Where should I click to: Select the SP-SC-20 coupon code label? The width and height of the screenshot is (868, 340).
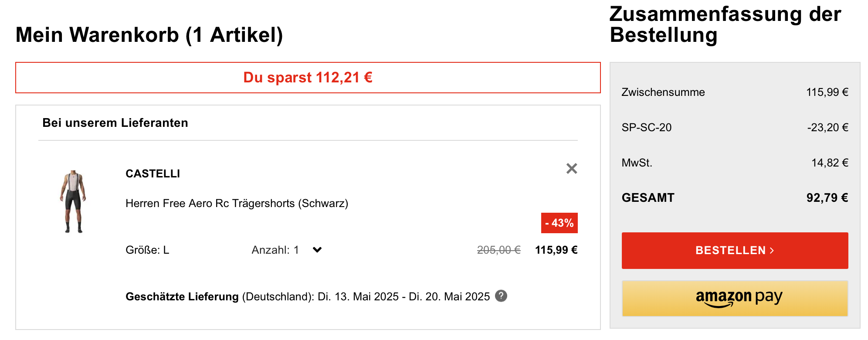(x=646, y=128)
